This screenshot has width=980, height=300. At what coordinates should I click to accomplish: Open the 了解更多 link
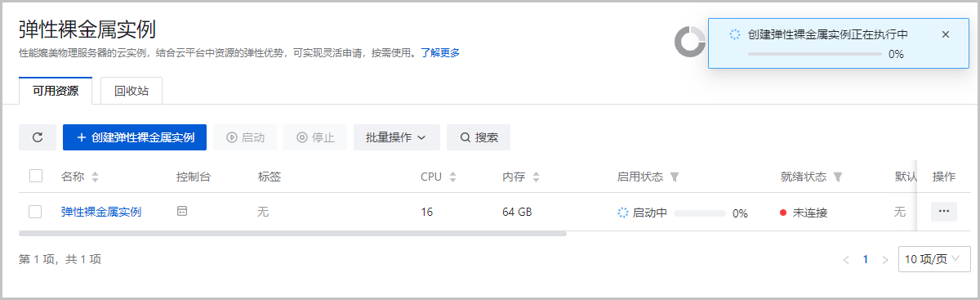point(440,52)
